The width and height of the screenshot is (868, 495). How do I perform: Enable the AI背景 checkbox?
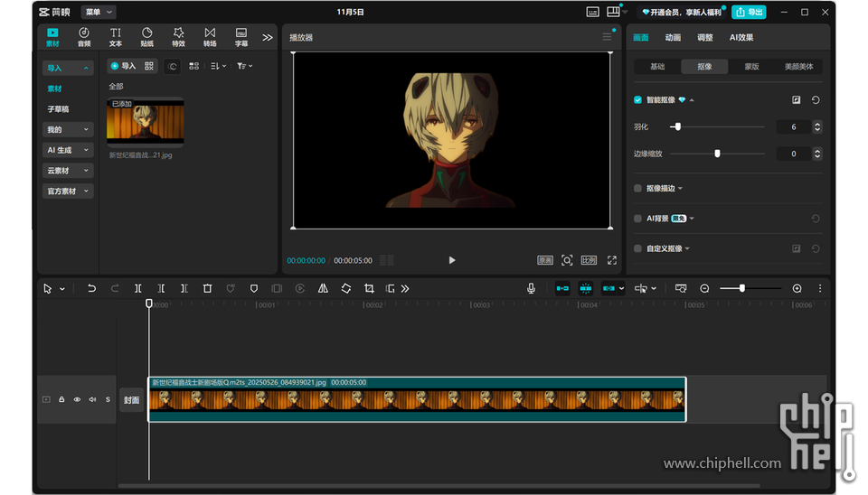[x=637, y=219]
